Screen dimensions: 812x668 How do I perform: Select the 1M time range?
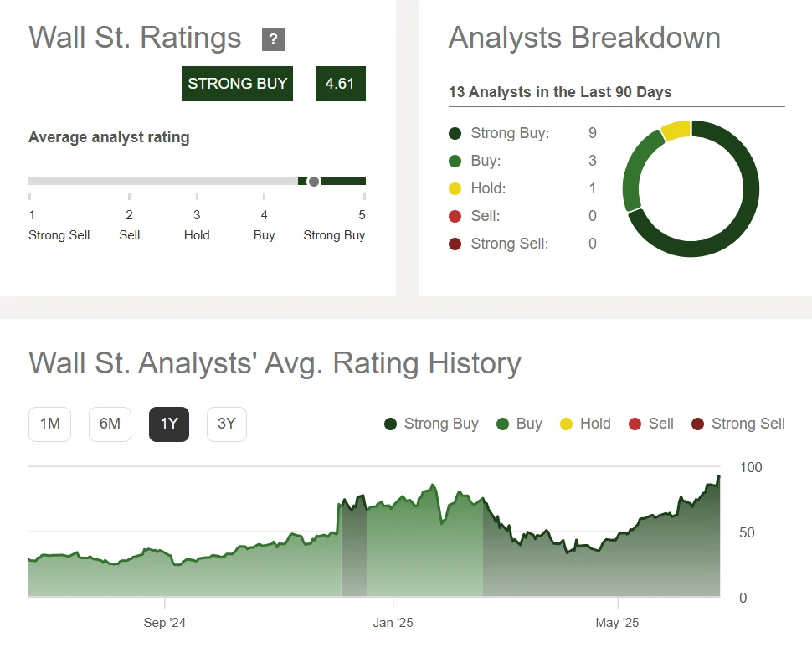(49, 424)
